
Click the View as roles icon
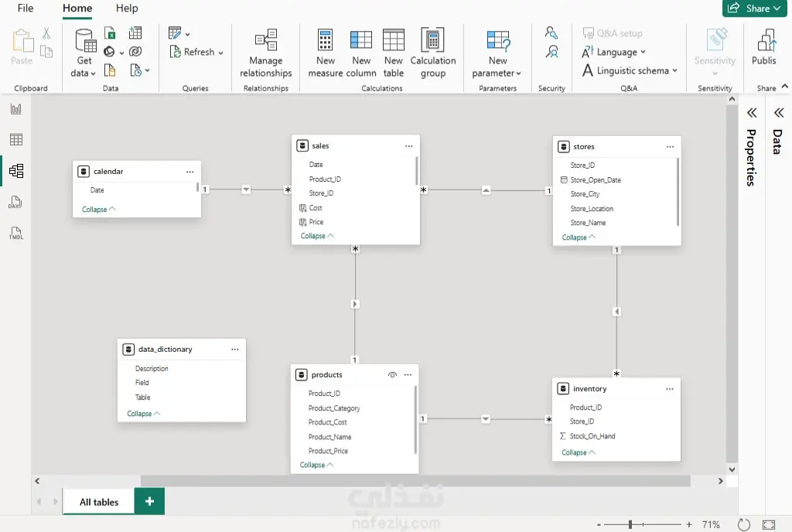(551, 52)
